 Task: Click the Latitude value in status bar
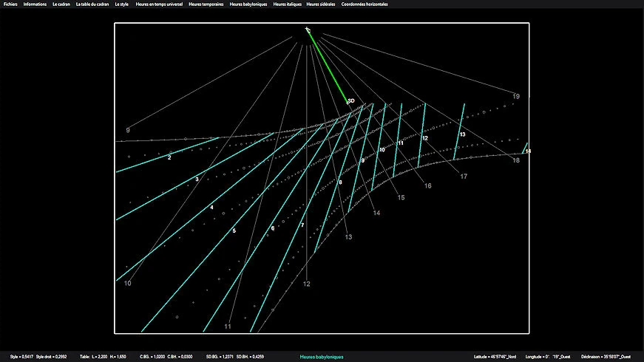[496, 357]
